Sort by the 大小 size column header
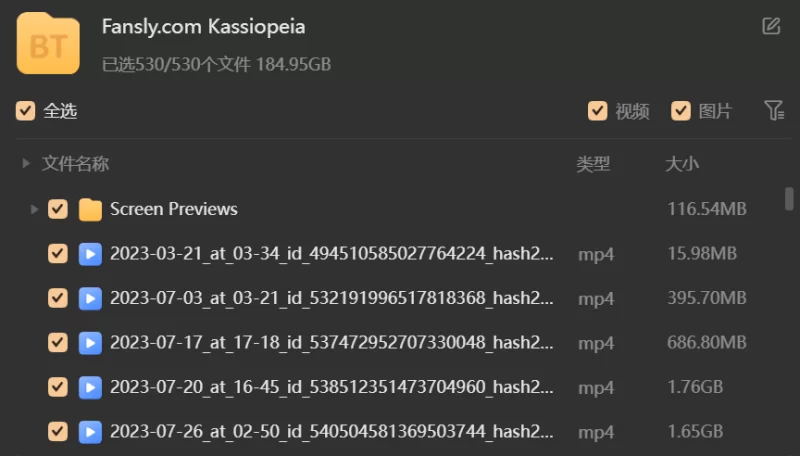 tap(682, 164)
